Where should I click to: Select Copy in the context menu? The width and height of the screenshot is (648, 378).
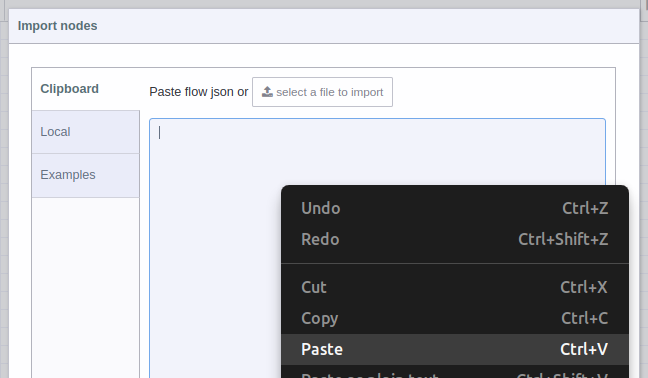[x=455, y=318]
